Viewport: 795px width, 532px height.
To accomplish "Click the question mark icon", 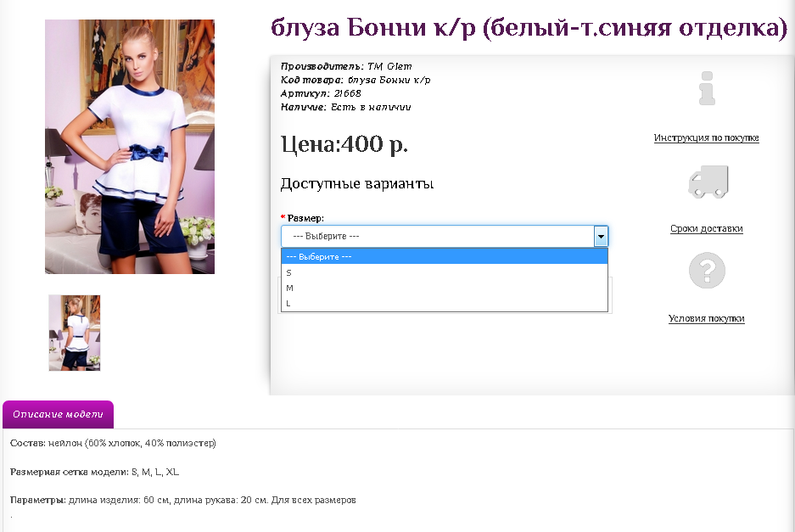I will 707,271.
